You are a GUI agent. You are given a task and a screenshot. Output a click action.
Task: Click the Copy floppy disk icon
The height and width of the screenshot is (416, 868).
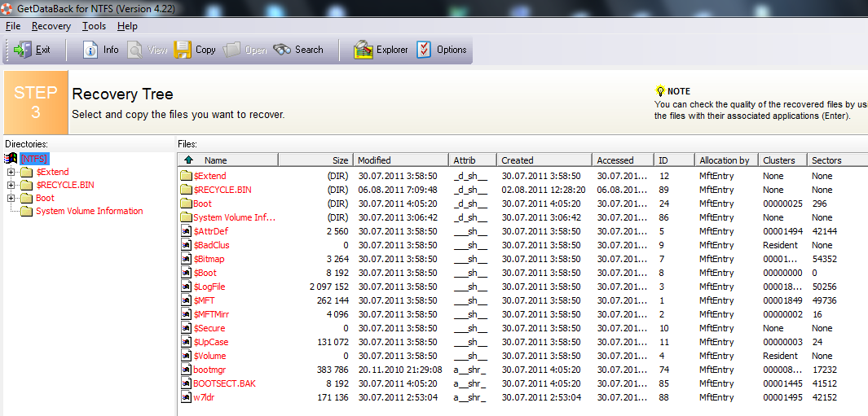[183, 50]
